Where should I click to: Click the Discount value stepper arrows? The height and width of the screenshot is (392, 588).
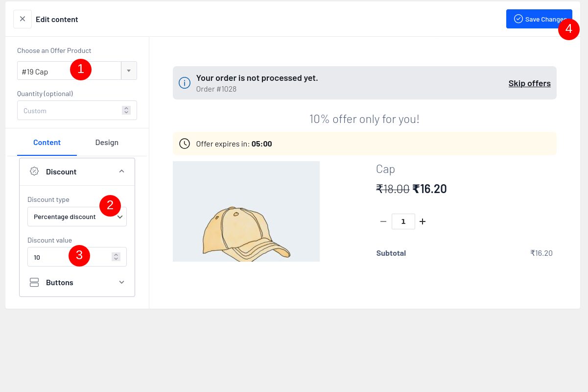click(x=116, y=257)
